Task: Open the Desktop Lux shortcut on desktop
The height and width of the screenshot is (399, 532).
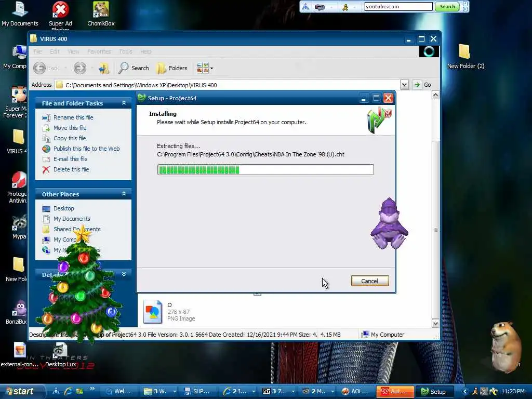Action: [x=60, y=355]
